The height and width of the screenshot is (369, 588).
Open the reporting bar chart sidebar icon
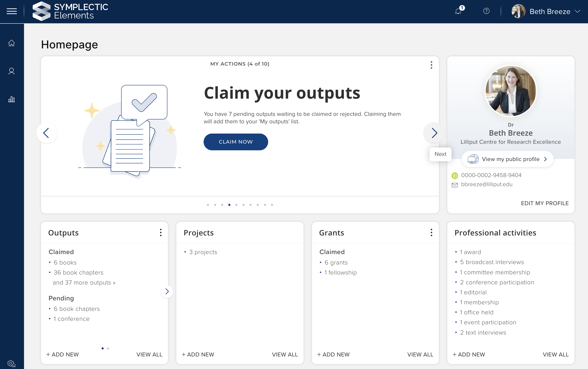11,99
